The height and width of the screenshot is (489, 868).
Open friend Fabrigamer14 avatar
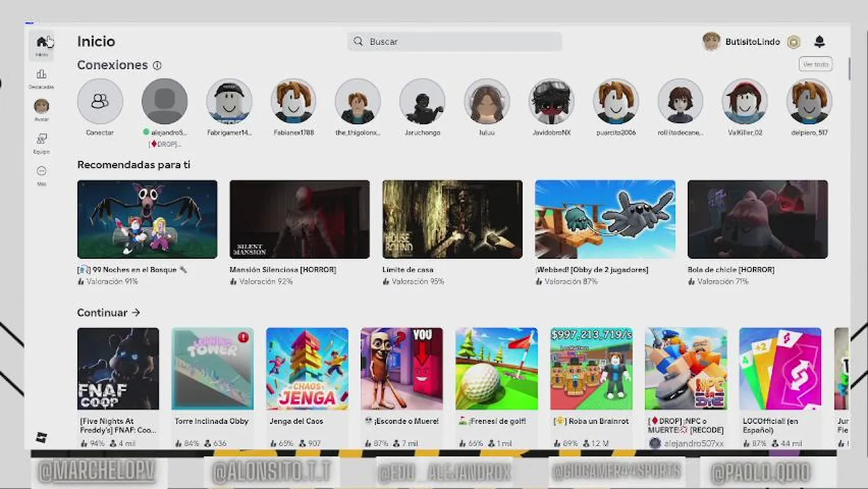coord(229,101)
